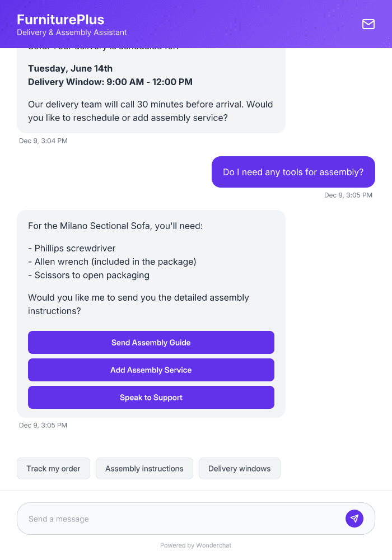Choose the Track my order quick reply
The width and height of the screenshot is (392, 560).
[53, 468]
